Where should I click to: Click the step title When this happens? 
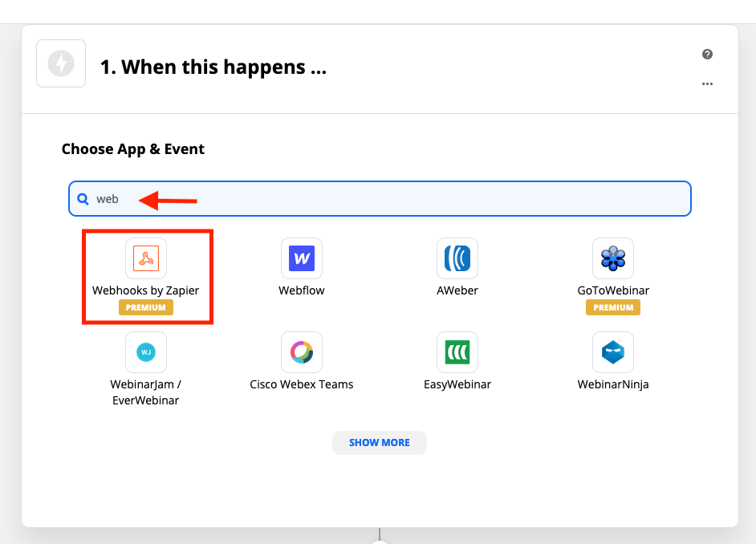(x=213, y=67)
